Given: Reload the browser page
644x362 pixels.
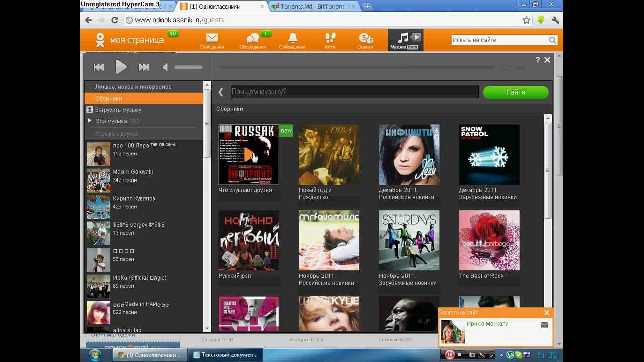Looking at the screenshot, I should point(115,20).
